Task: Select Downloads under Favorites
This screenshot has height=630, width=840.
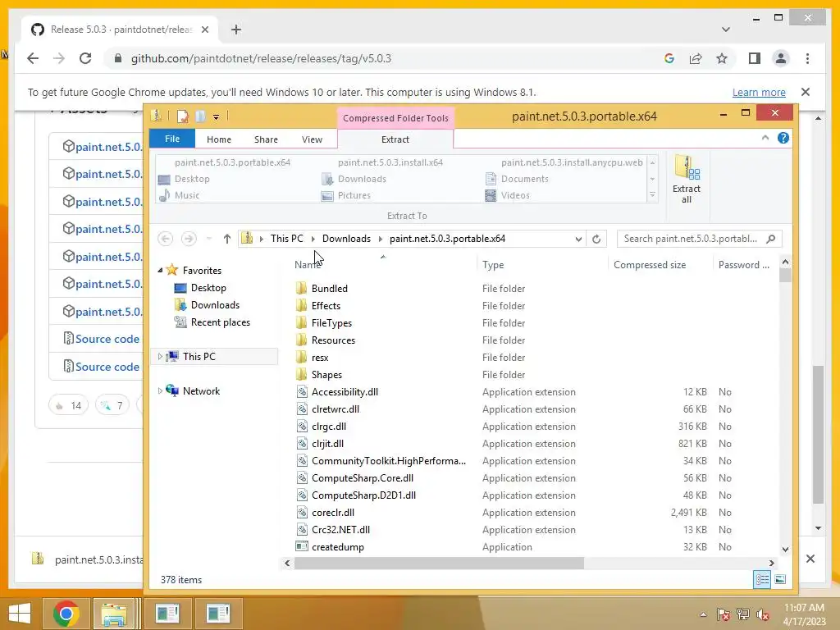Action: click(x=215, y=305)
